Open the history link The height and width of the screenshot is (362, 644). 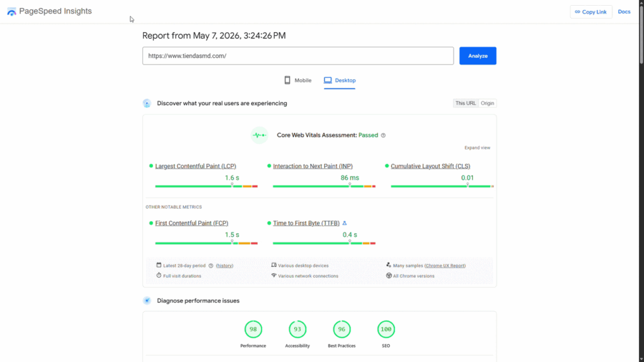click(x=225, y=266)
